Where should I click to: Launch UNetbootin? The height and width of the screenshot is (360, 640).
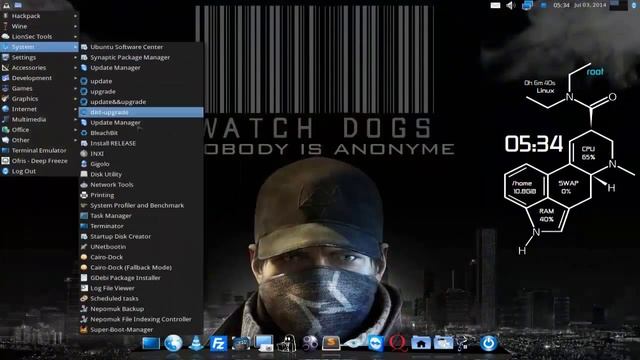tap(141, 247)
